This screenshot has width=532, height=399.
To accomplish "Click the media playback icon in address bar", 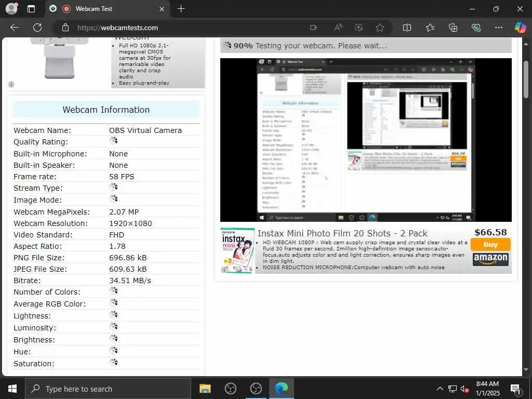I will click(x=359, y=28).
